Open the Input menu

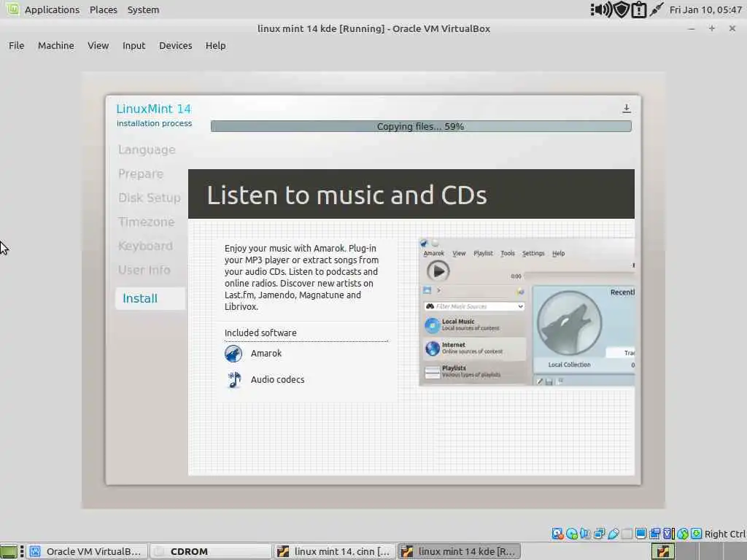coord(134,46)
